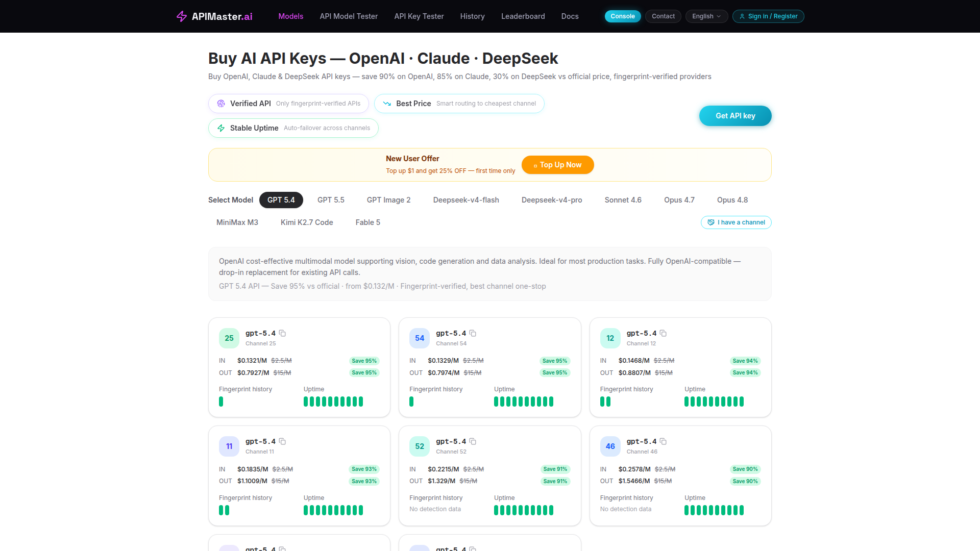Click Channel 25 uptime bars
Image resolution: width=980 pixels, height=551 pixels.
point(333,402)
